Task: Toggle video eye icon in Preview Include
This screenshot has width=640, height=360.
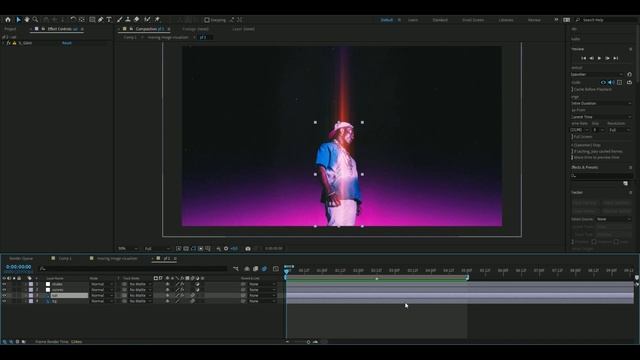Action: point(603,82)
